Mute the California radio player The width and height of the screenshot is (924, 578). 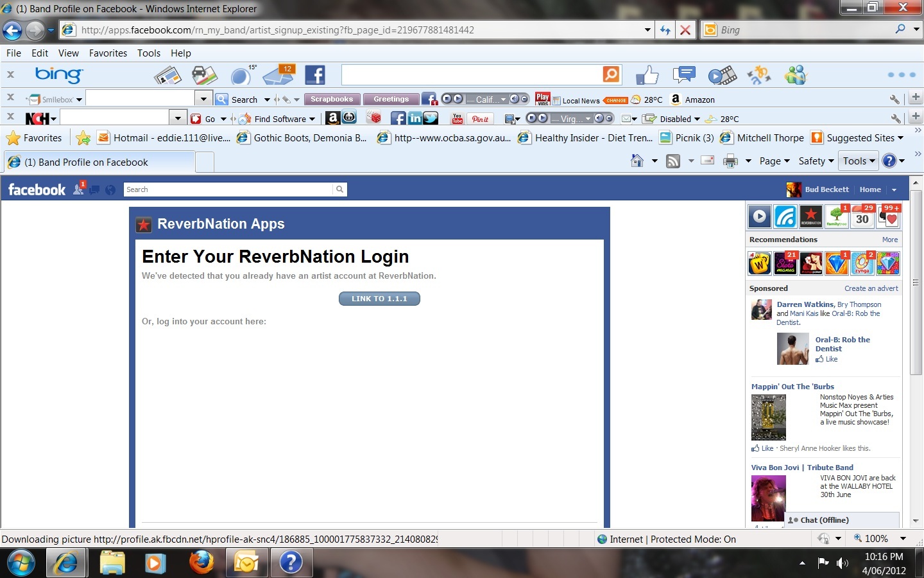pyautogui.click(x=514, y=99)
